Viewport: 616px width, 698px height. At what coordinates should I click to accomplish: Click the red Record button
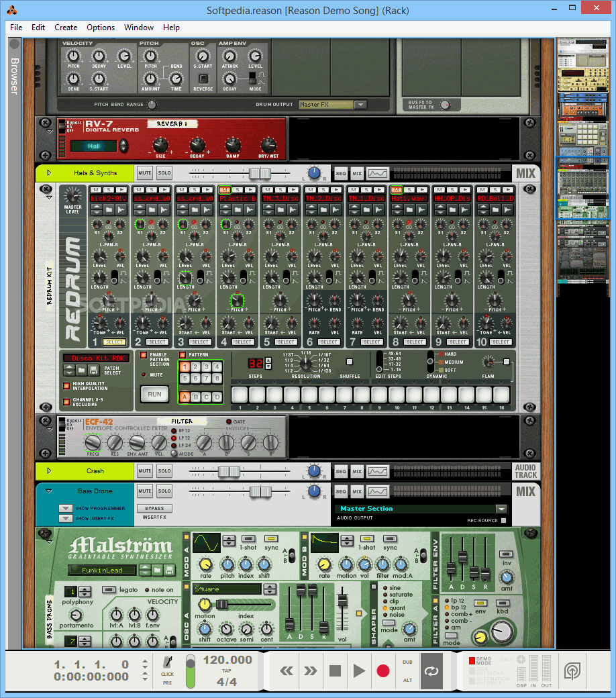point(383,670)
